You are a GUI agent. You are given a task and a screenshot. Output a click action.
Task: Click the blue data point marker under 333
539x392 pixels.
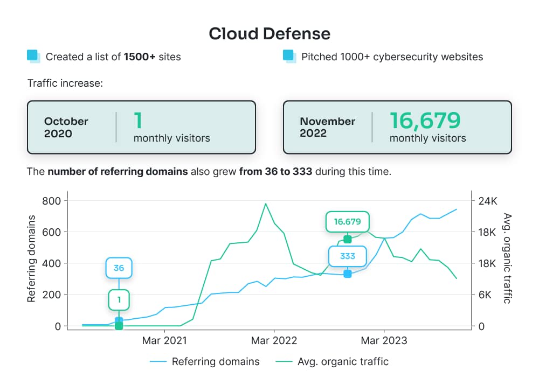pyautogui.click(x=348, y=274)
